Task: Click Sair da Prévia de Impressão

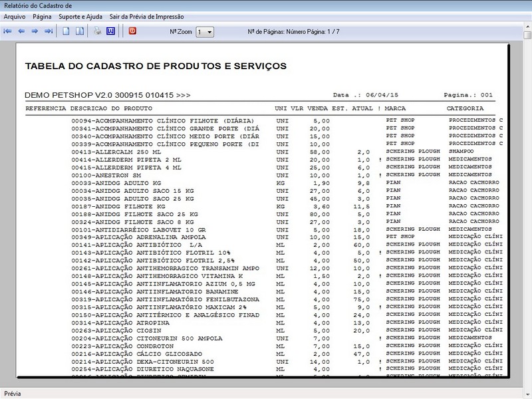Action: pyautogui.click(x=146, y=16)
